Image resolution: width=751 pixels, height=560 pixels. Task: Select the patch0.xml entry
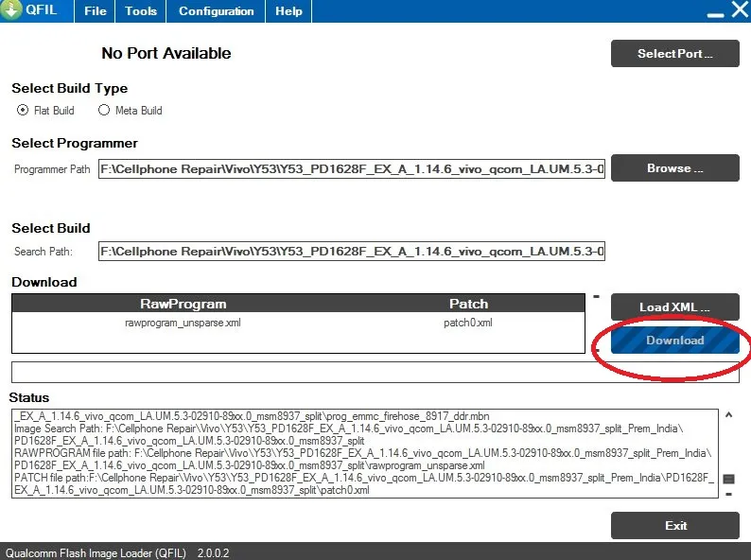pyautogui.click(x=467, y=323)
